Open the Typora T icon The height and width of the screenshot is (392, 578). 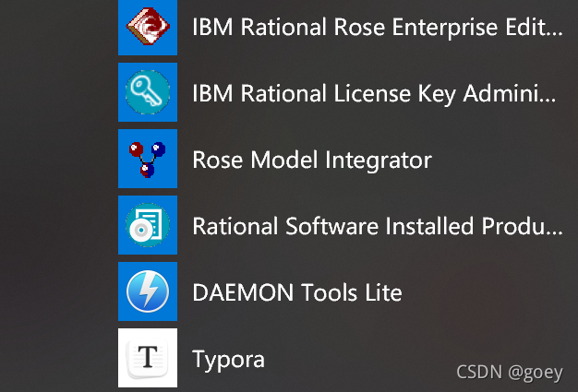coord(148,358)
